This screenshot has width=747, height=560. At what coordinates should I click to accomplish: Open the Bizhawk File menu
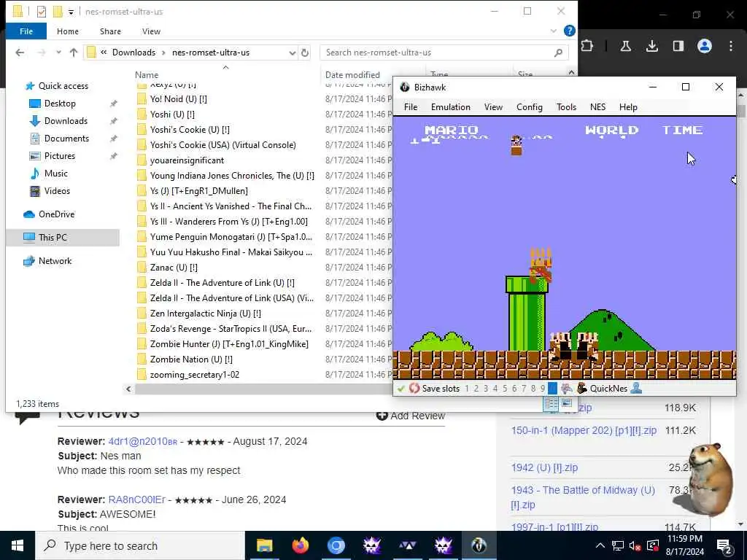(411, 107)
